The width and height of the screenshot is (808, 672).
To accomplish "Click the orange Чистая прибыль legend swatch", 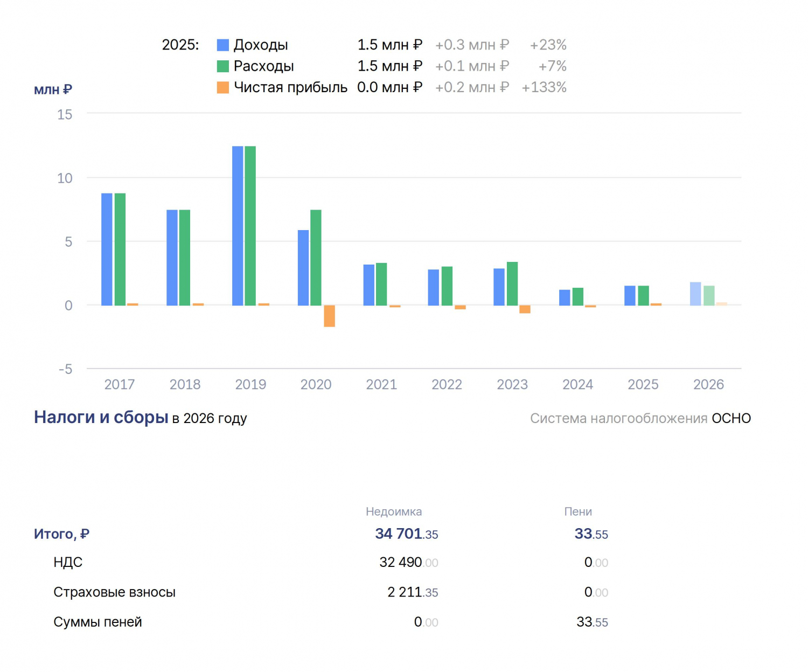I will tap(222, 87).
